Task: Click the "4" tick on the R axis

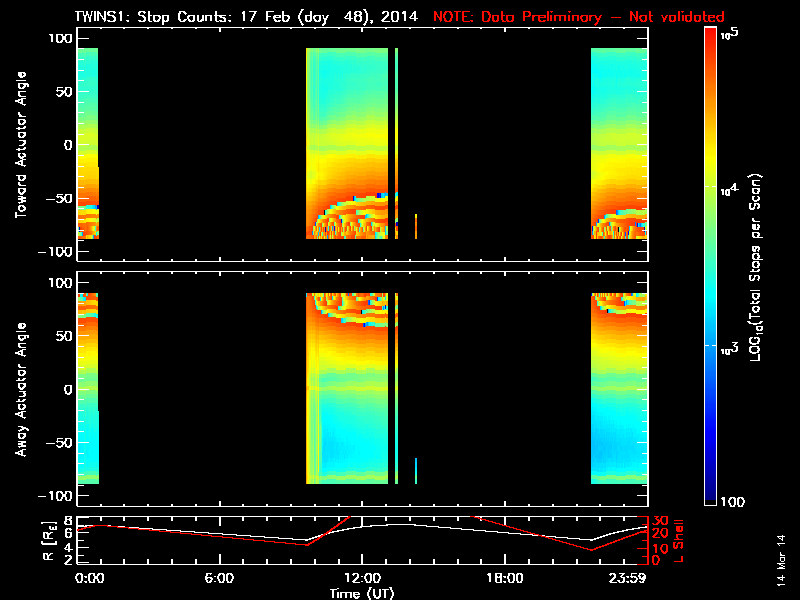Action: [x=68, y=547]
